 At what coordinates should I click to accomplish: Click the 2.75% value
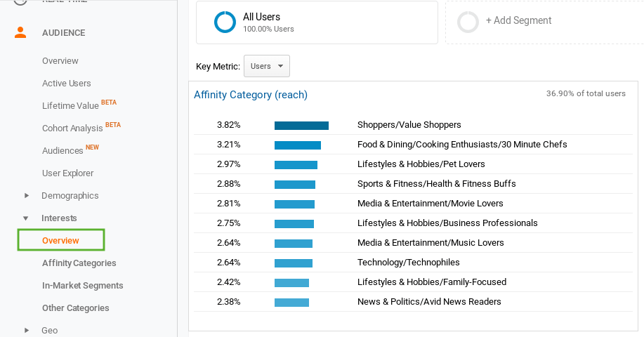tap(229, 223)
